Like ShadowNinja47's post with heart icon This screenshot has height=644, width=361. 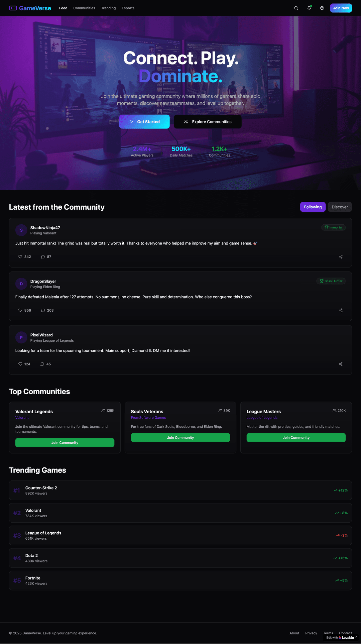(24, 257)
